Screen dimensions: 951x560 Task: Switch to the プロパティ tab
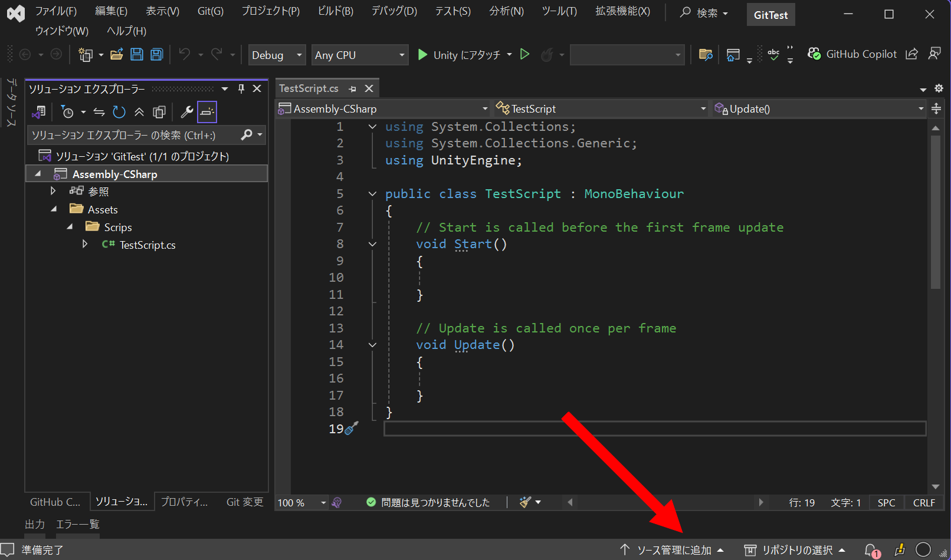coord(184,502)
